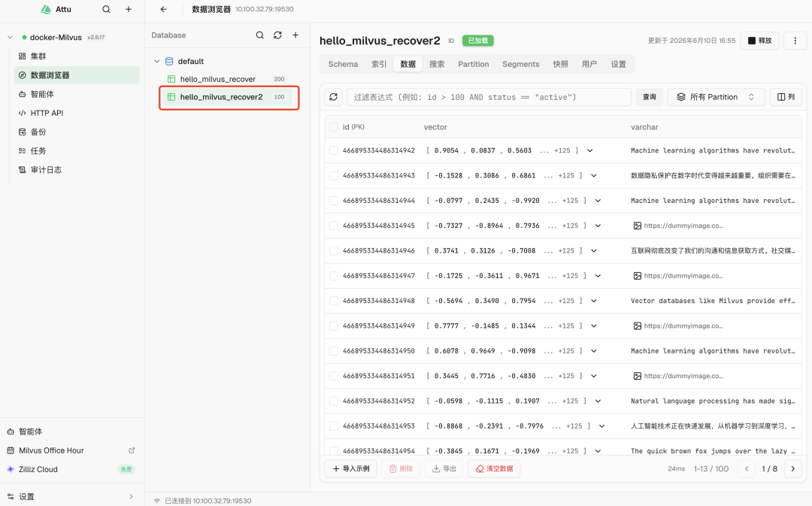812x506 pixels.
Task: Open the 集群 cluster page
Action: [77, 56]
